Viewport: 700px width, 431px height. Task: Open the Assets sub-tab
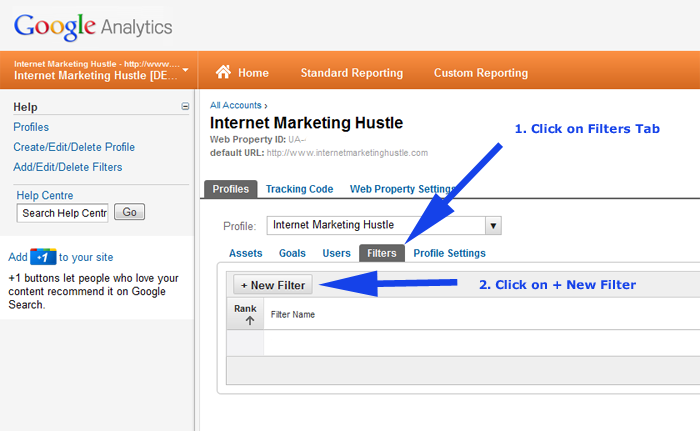(246, 253)
